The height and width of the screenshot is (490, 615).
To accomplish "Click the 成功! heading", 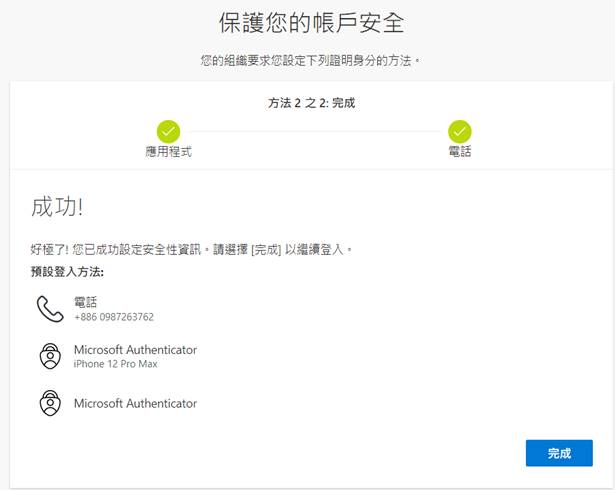I will (x=57, y=207).
